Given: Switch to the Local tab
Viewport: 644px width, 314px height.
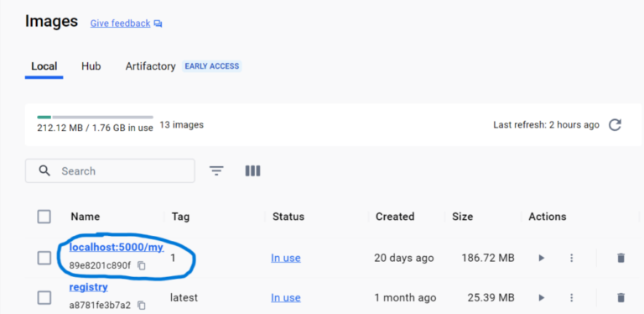Looking at the screenshot, I should click(44, 66).
